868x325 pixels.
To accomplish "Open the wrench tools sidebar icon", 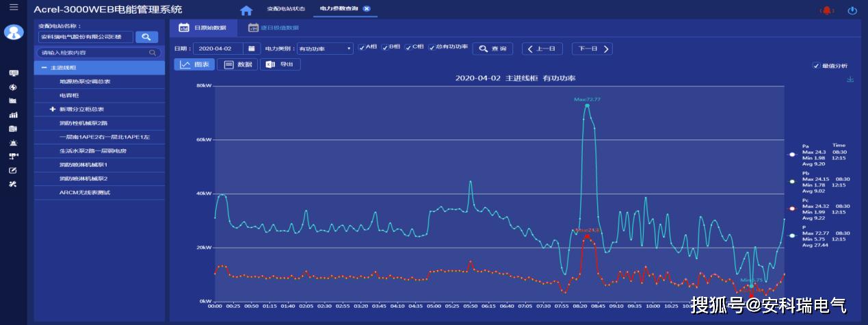I will pos(13,184).
